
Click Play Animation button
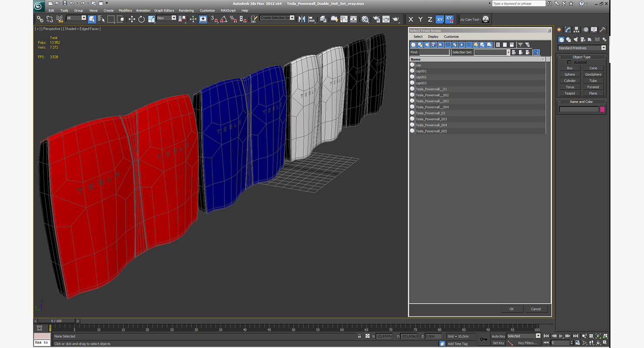tap(561, 336)
